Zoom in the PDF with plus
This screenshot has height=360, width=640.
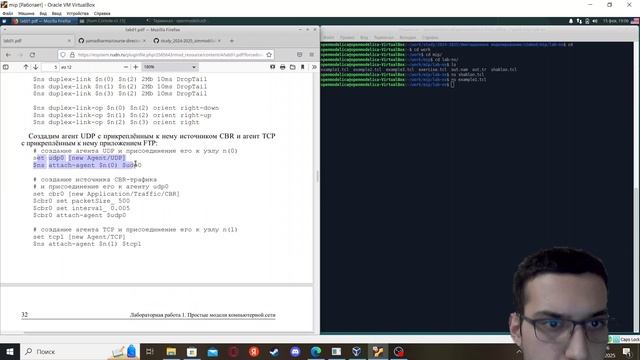click(136, 67)
